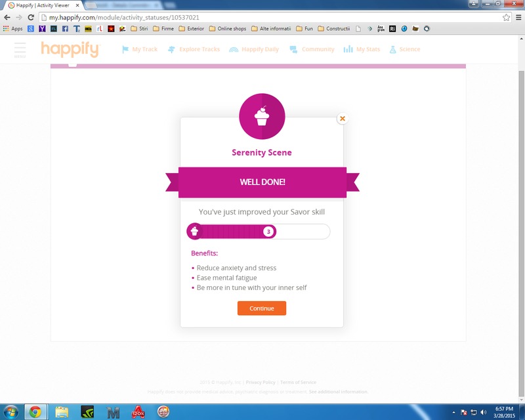Open Science in navigation
The image size is (525, 420).
coord(404,49)
